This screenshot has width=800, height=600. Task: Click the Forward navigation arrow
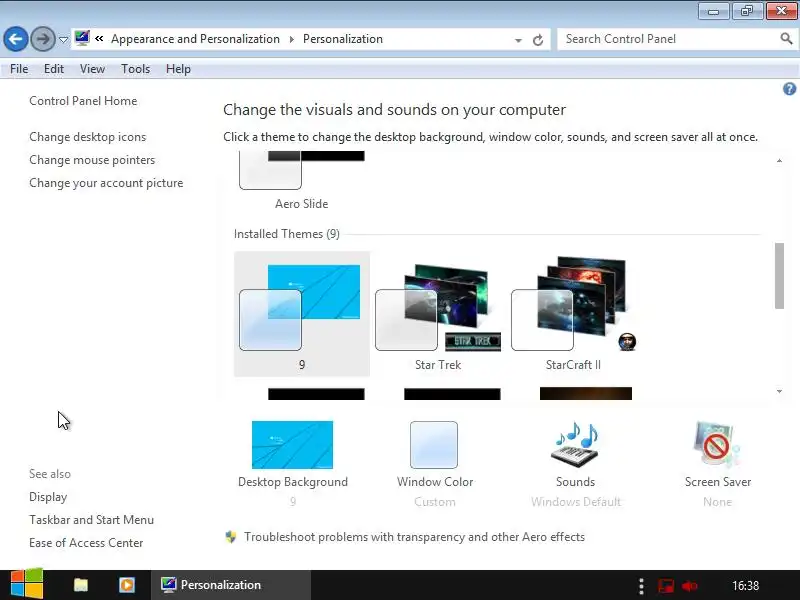click(43, 39)
